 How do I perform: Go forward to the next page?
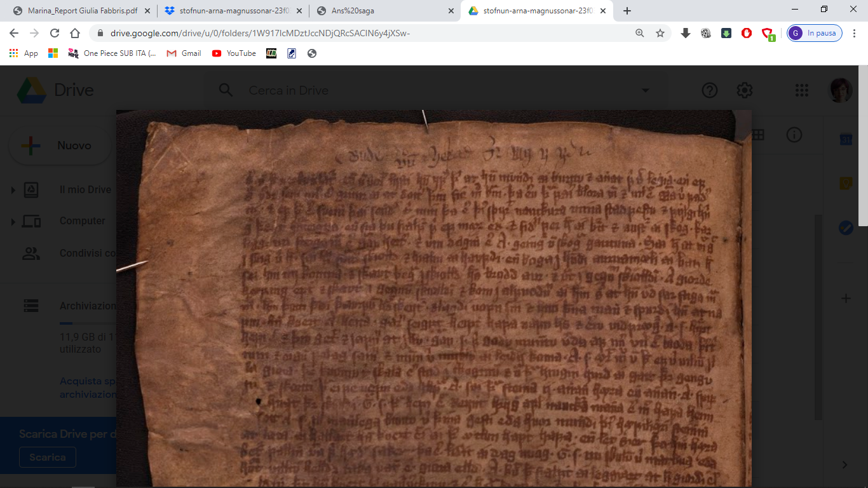[x=34, y=33]
